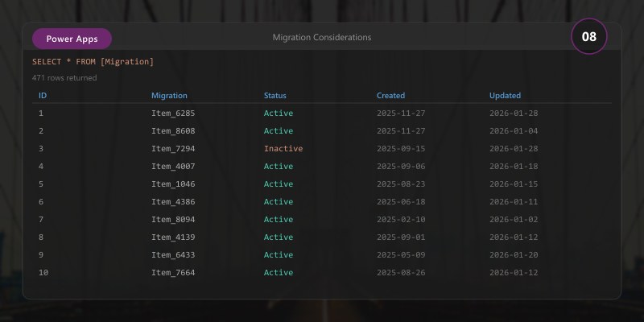
Task: Sort by the Created column header
Action: pyautogui.click(x=390, y=95)
